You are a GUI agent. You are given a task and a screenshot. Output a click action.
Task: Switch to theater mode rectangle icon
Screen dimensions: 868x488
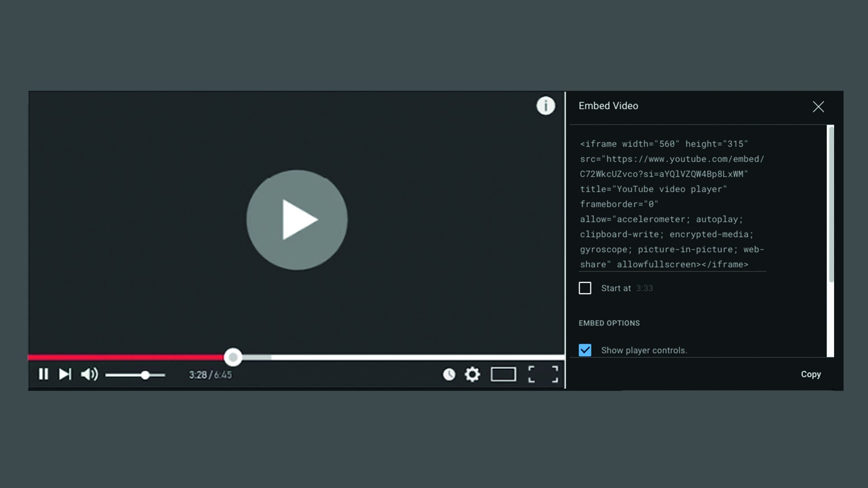point(503,374)
